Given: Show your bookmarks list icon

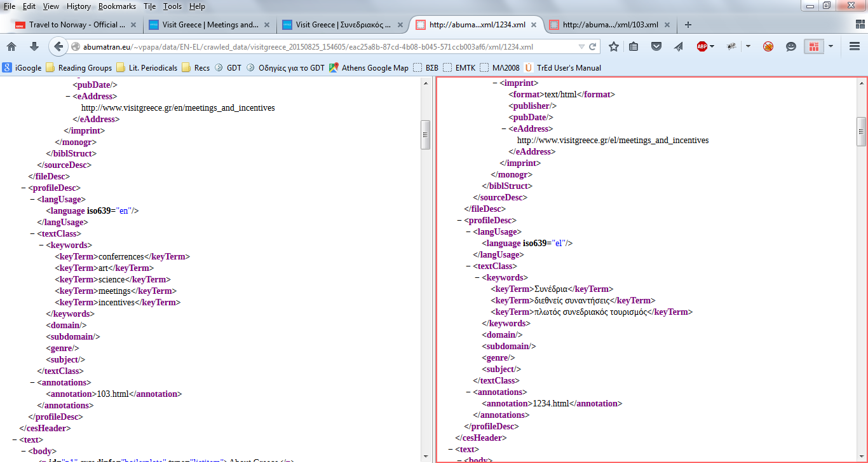Looking at the screenshot, I should click(634, 46).
